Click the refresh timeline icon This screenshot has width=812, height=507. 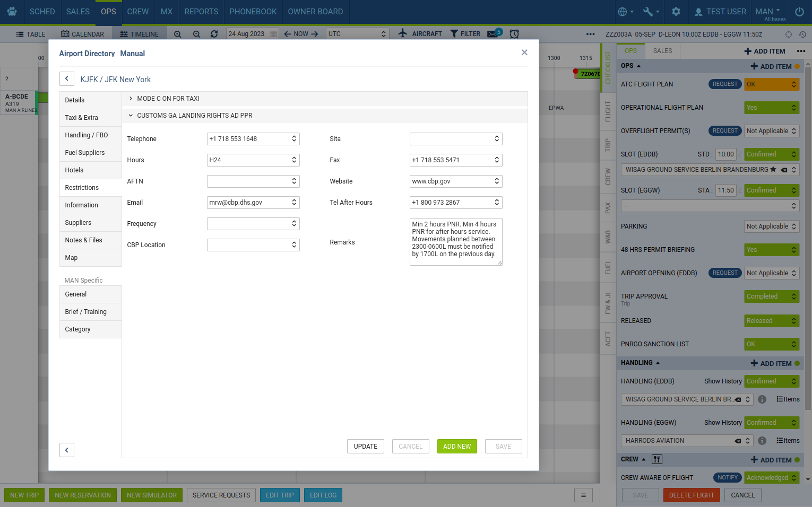pos(214,34)
